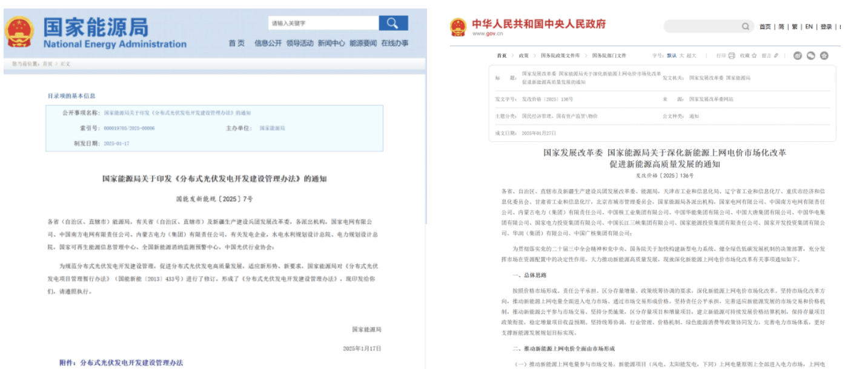The height and width of the screenshot is (369, 868).
Task: Share via the Weibo round icon
Action: 797,56
